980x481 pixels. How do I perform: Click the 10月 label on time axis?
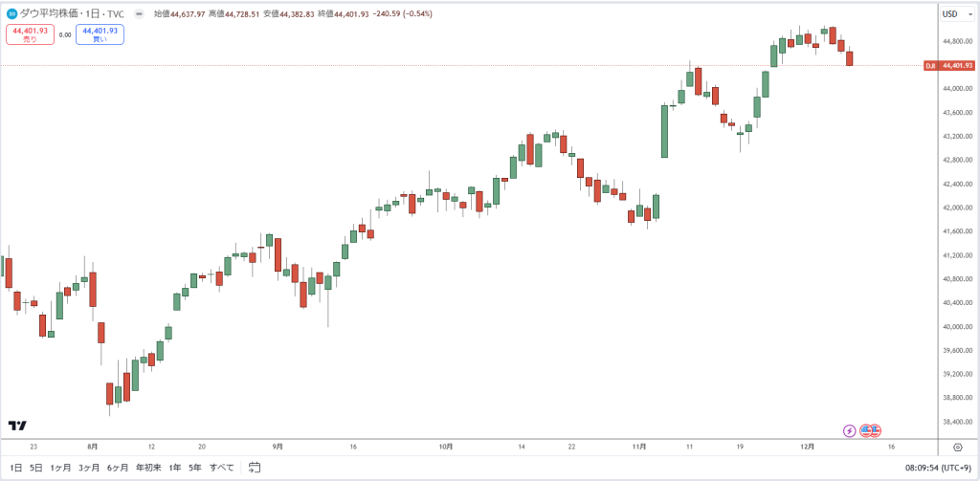446,447
